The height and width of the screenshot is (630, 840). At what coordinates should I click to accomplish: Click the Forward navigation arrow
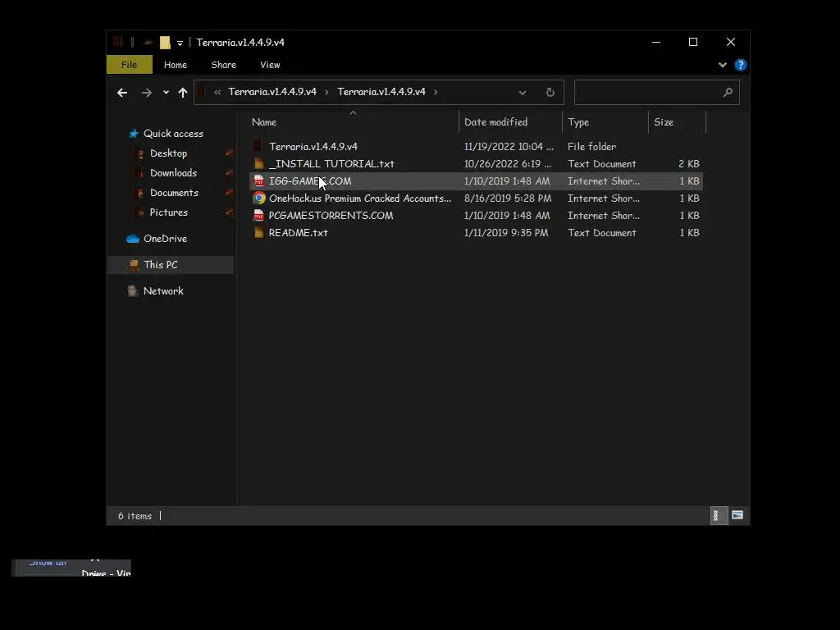point(146,93)
